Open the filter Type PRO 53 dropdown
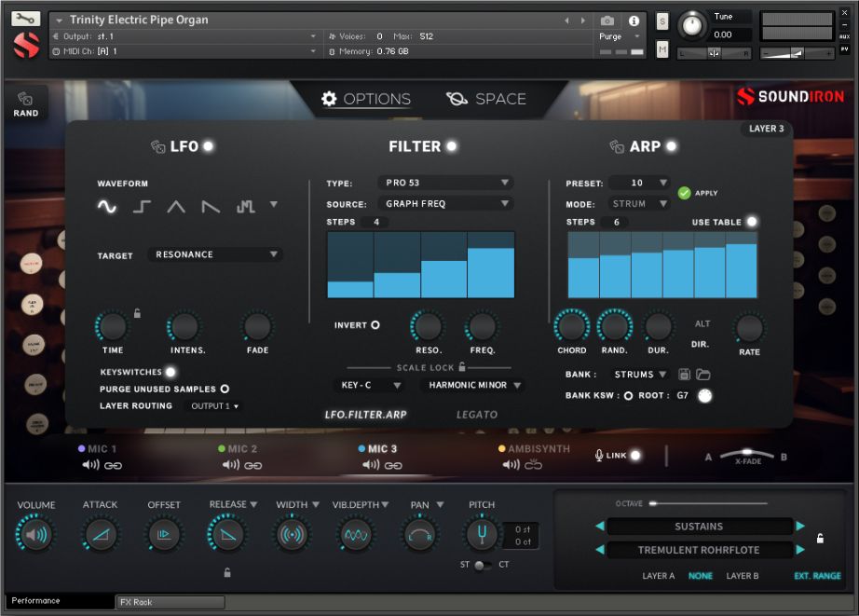 (445, 183)
